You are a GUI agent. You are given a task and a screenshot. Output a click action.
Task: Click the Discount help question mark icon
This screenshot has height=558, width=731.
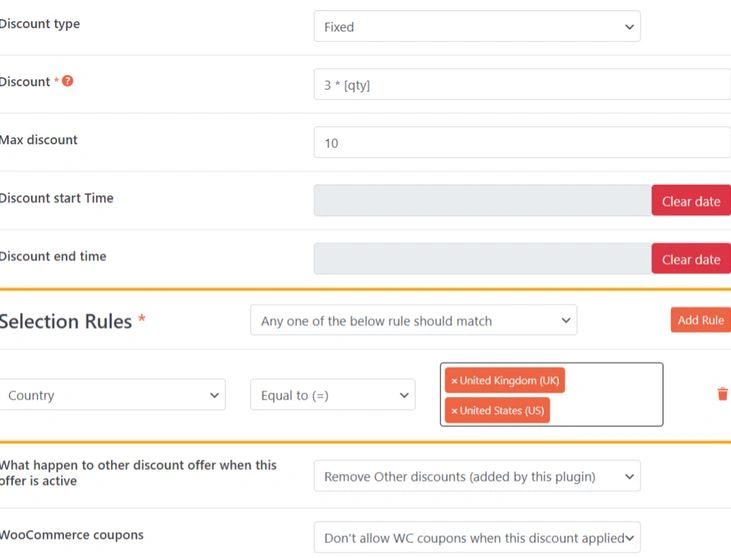[x=68, y=81]
